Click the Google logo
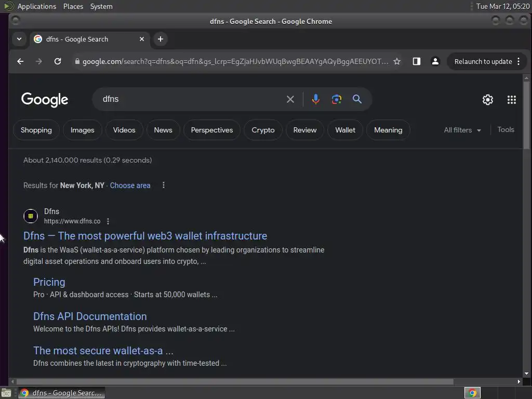This screenshot has width=532, height=399. [45, 100]
